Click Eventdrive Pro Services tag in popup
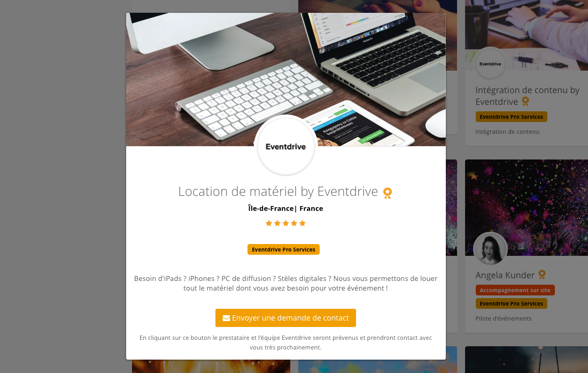The image size is (588, 373). click(x=283, y=249)
